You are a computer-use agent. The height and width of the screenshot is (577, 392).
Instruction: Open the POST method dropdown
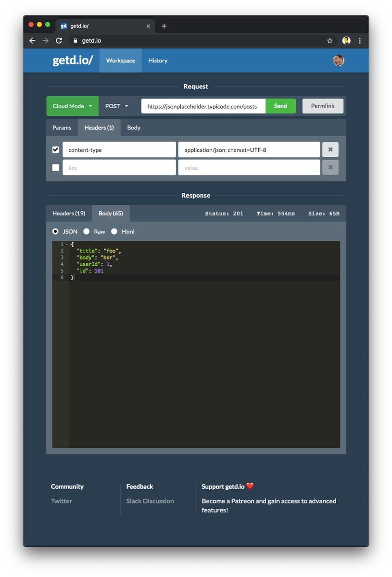point(116,106)
